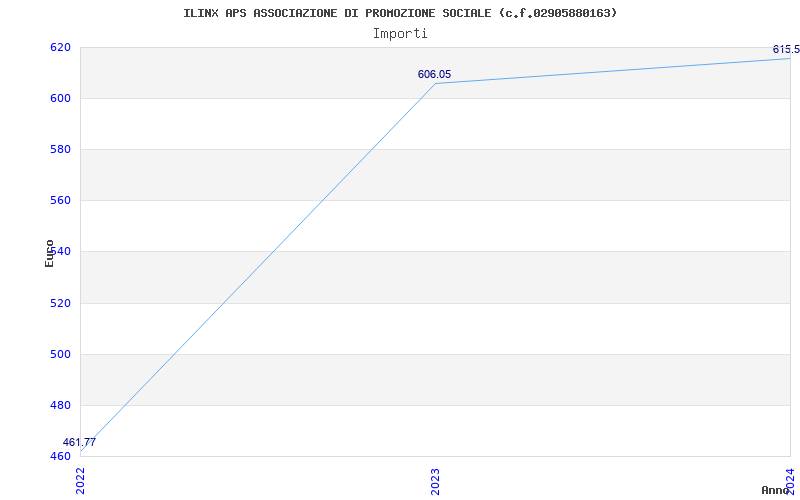Click the Importi subtitle
Viewport: 800px width, 500px height.
coord(400,34)
